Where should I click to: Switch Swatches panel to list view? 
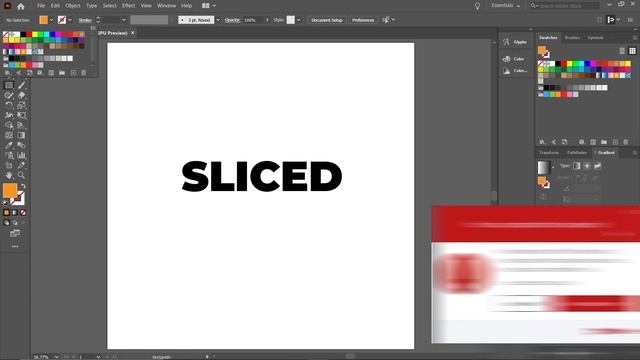622,51
